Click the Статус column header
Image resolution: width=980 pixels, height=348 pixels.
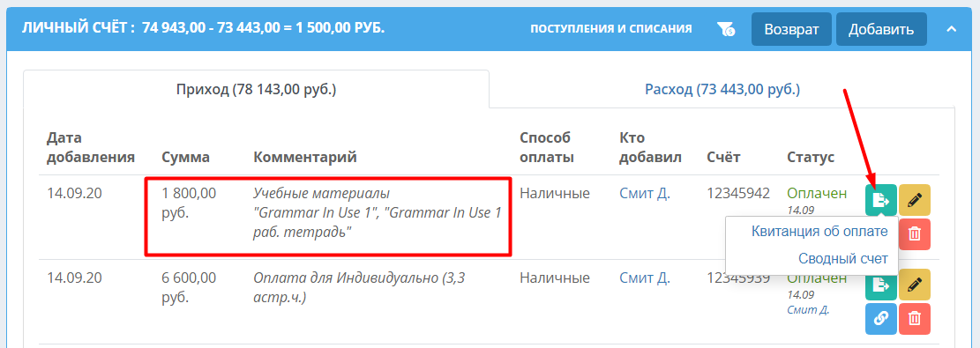(x=811, y=157)
